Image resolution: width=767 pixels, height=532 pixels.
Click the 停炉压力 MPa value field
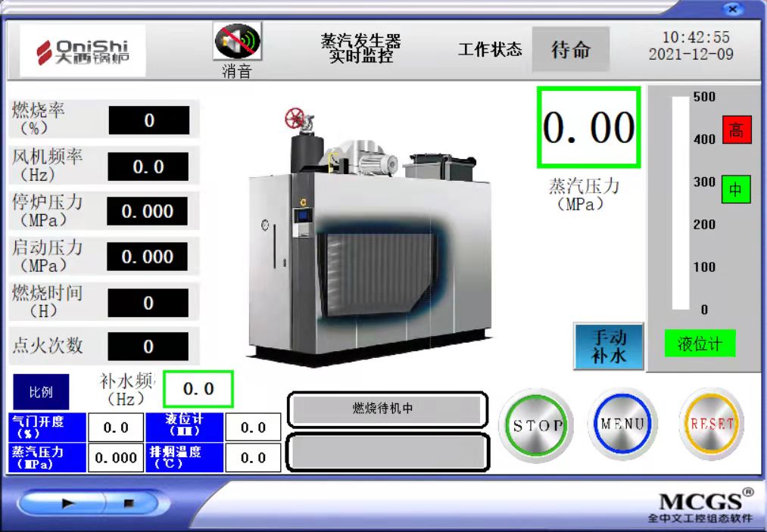pyautogui.click(x=148, y=211)
